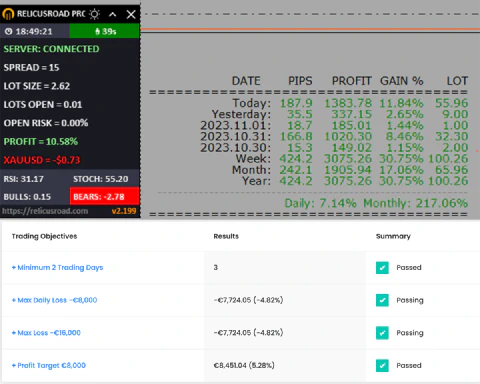
Task: Click the XAUUSD = -$0.73 line
Action: point(42,160)
